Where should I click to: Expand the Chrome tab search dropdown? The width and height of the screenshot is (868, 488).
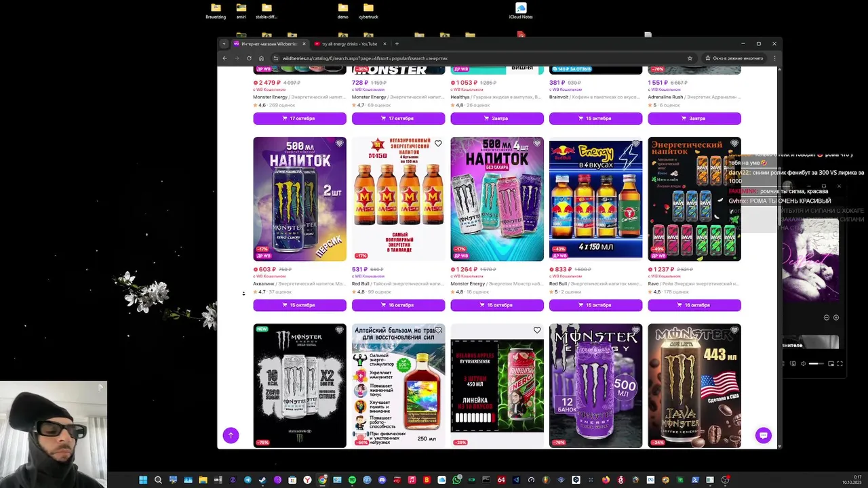pyautogui.click(x=224, y=44)
